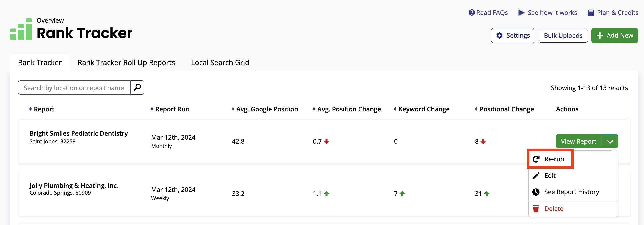Click the Rank Tracker green bars logo
644x225 pixels.
coord(21,29)
